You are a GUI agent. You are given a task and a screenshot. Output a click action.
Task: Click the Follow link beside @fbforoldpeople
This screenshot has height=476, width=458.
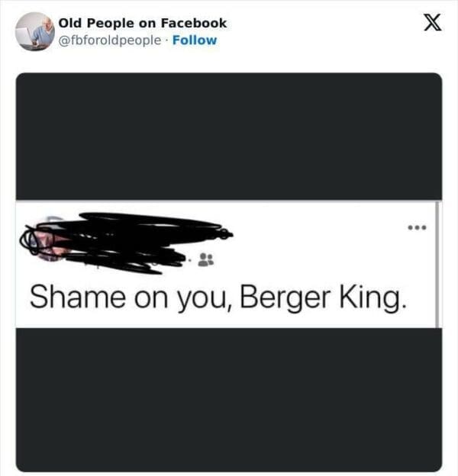tap(195, 40)
